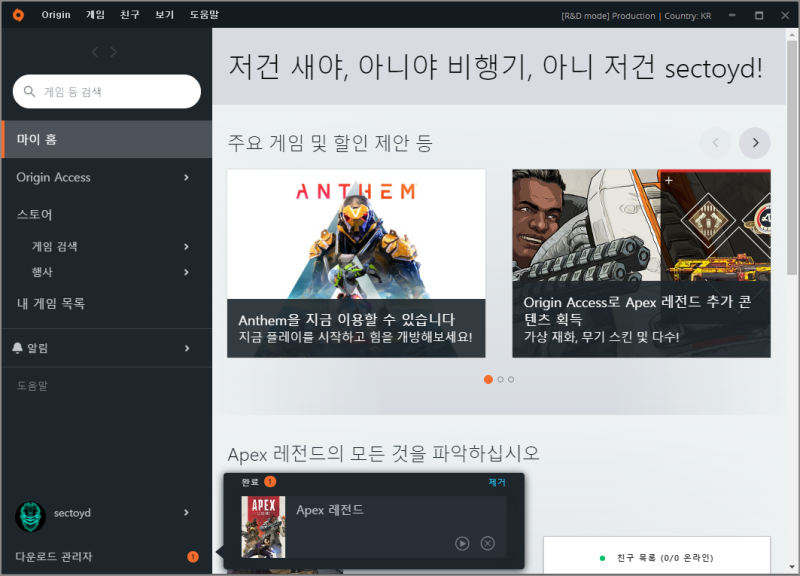Expand the Origin Access submenu
The height and width of the screenshot is (576, 800).
(186, 178)
